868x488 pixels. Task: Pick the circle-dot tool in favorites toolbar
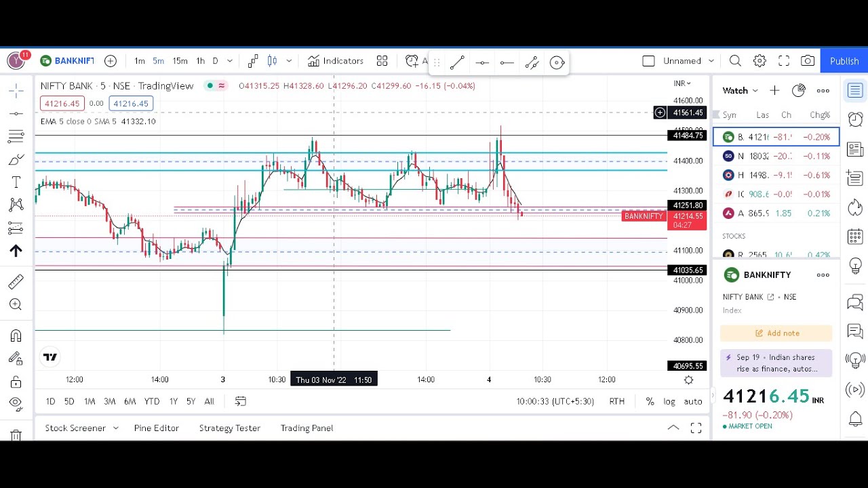pos(557,62)
